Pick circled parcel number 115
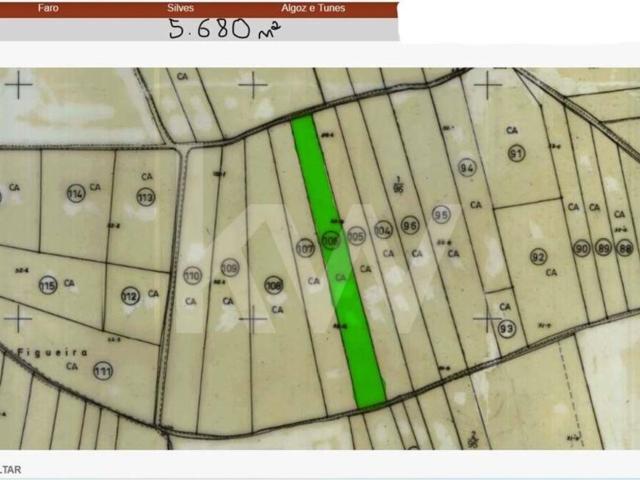This screenshot has width=640, height=480. click(x=48, y=285)
